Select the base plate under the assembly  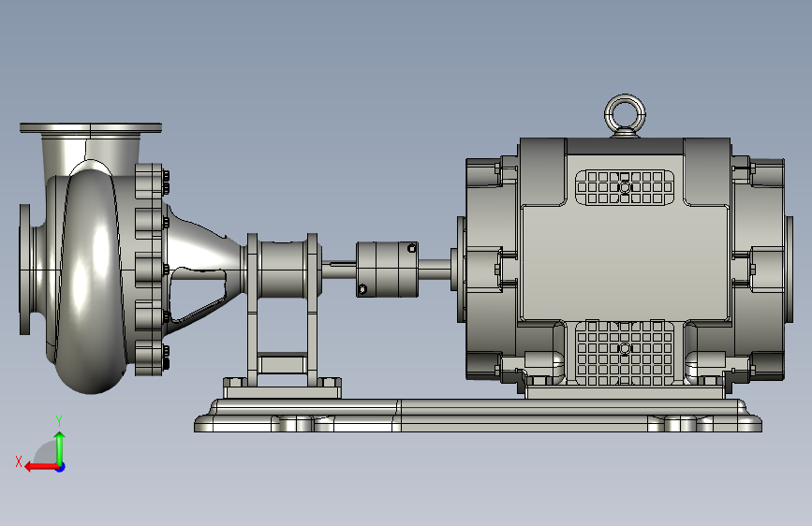pyautogui.click(x=478, y=416)
